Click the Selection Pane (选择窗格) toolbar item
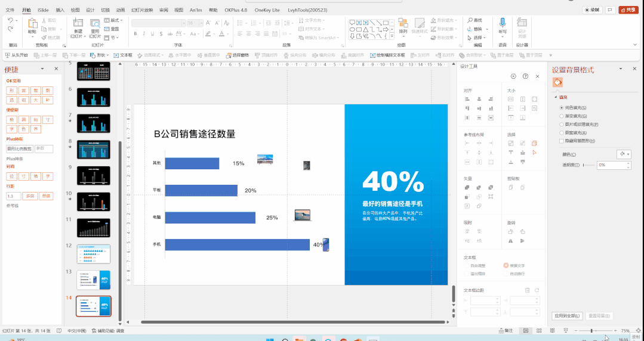Image resolution: width=644 pixels, height=341 pixels. [238, 55]
